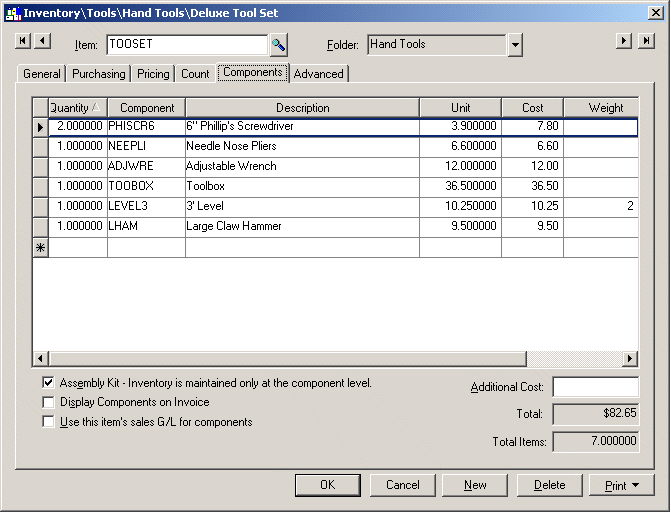Click the ADJWRE component cell
The height and width of the screenshot is (513, 671).
[146, 167]
